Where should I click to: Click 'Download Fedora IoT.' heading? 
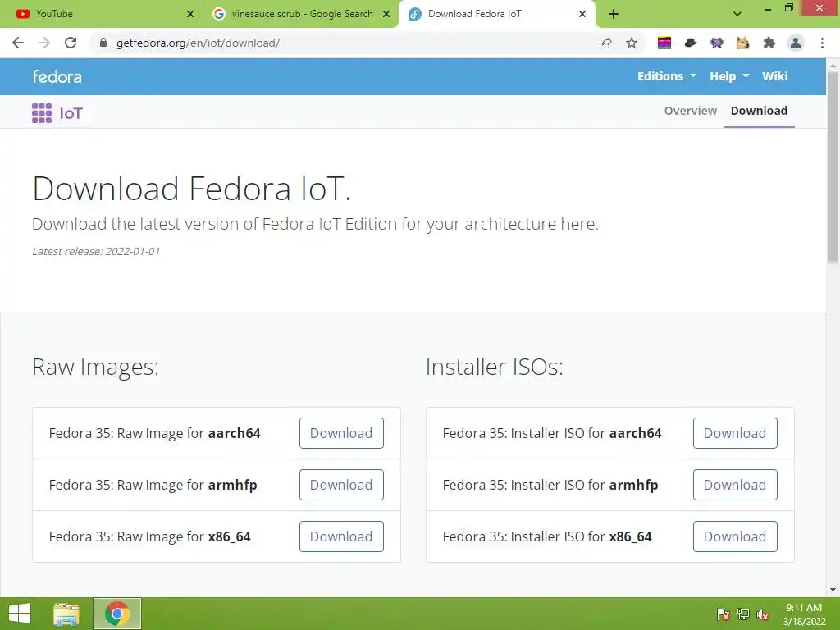(x=191, y=189)
